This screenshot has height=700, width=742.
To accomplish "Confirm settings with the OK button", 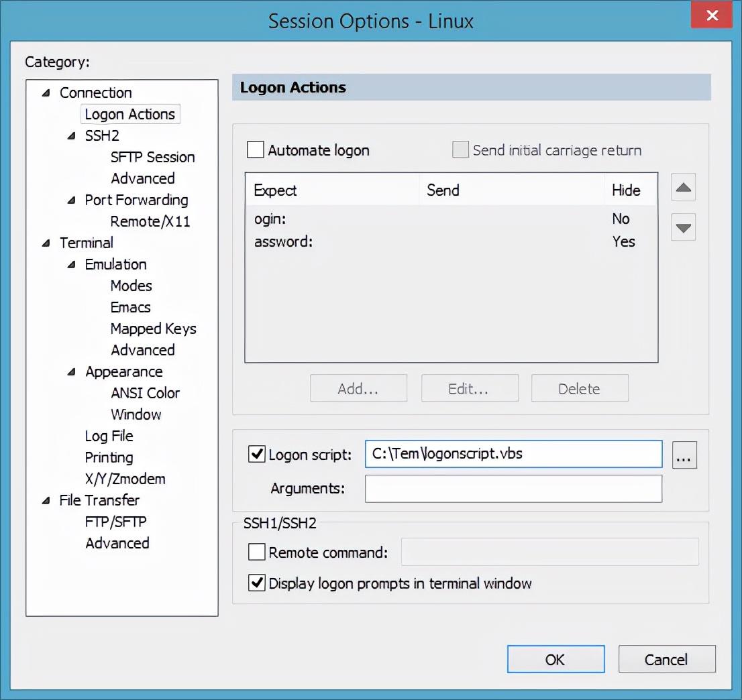I will [555, 659].
